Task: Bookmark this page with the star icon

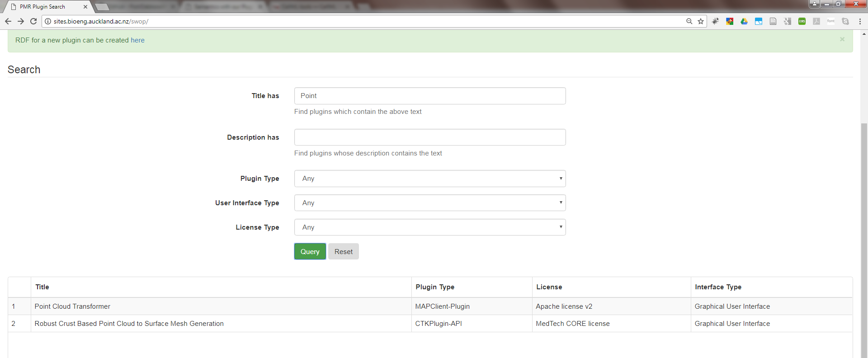Action: [x=701, y=21]
